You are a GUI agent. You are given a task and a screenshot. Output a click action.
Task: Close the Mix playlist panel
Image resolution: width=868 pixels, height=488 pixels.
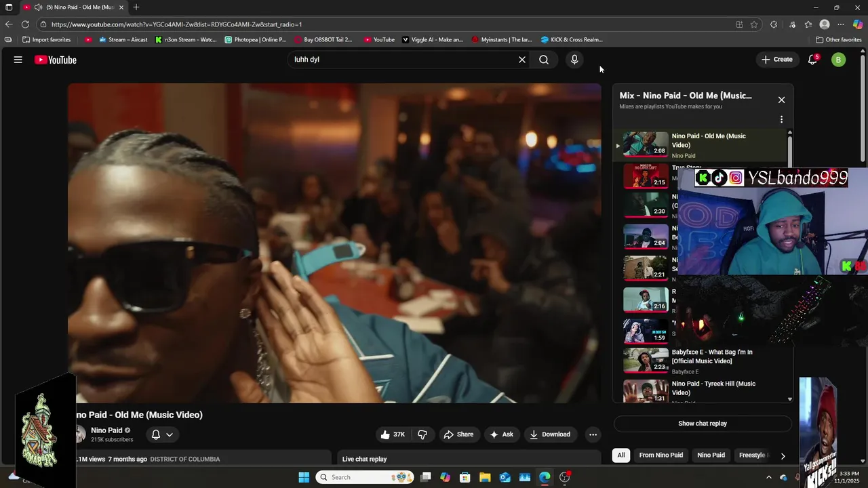click(x=781, y=100)
